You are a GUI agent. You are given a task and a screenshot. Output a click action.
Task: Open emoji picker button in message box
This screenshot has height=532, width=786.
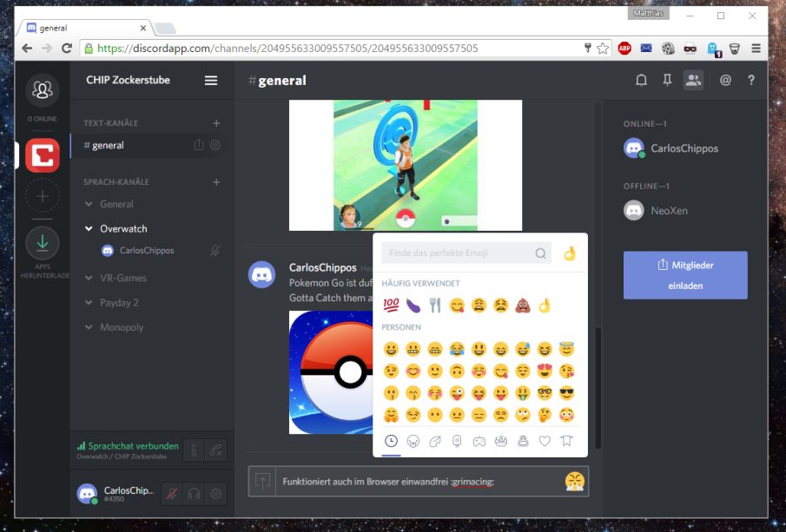point(574,482)
